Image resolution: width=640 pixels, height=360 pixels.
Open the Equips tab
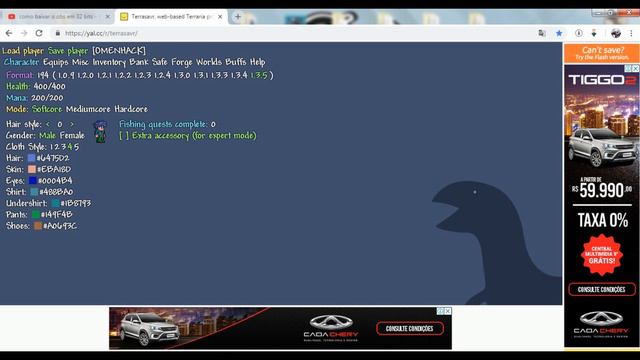(x=56, y=62)
